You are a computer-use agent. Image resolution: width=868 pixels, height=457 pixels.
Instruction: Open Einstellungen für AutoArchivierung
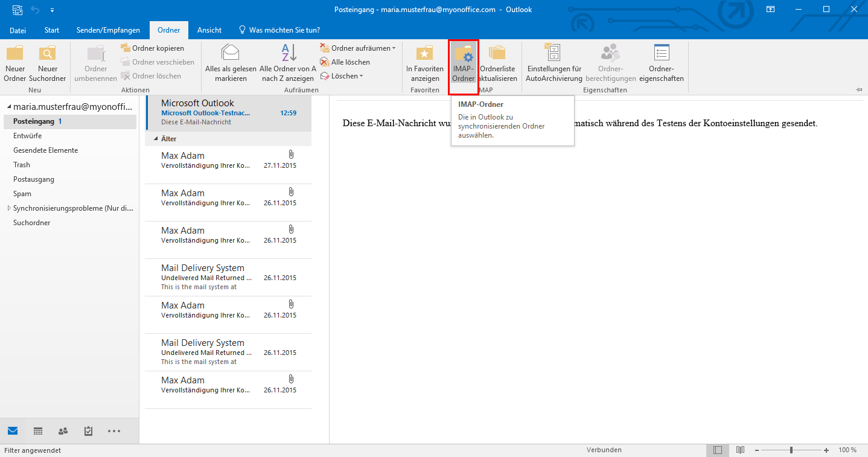click(554, 63)
